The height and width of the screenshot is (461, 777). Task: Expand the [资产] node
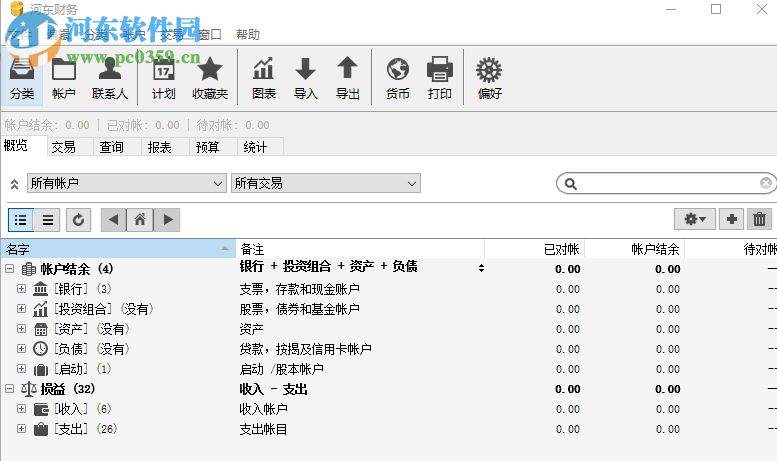[x=21, y=329]
